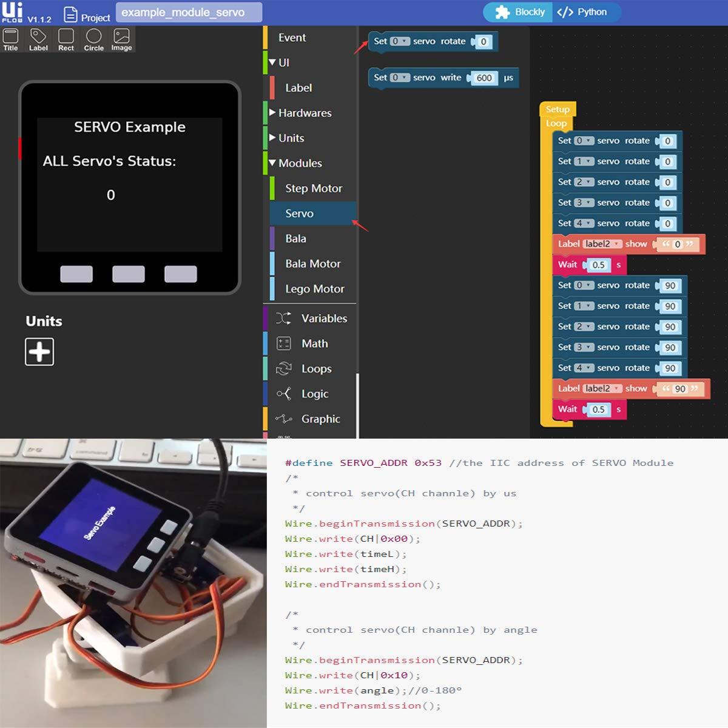Open the Step Motor module blocks
The width and height of the screenshot is (728, 728).
(x=314, y=189)
